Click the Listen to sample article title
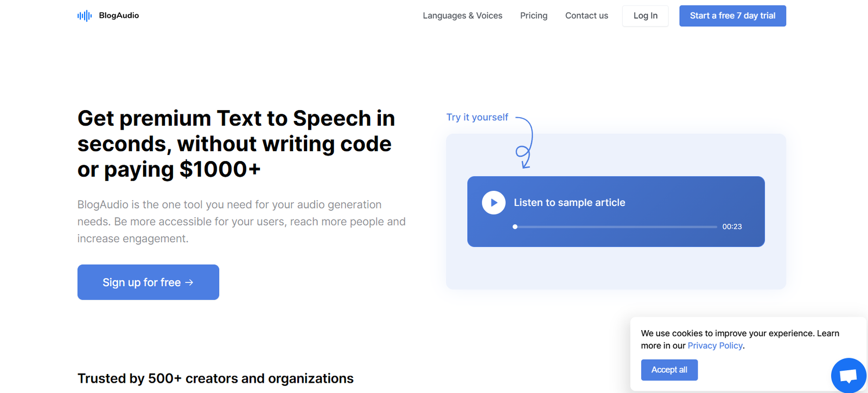 pyautogui.click(x=569, y=203)
